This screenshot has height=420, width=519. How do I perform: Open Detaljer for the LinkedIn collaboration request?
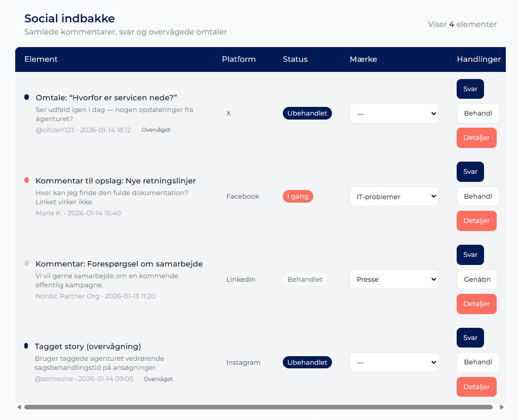point(476,304)
